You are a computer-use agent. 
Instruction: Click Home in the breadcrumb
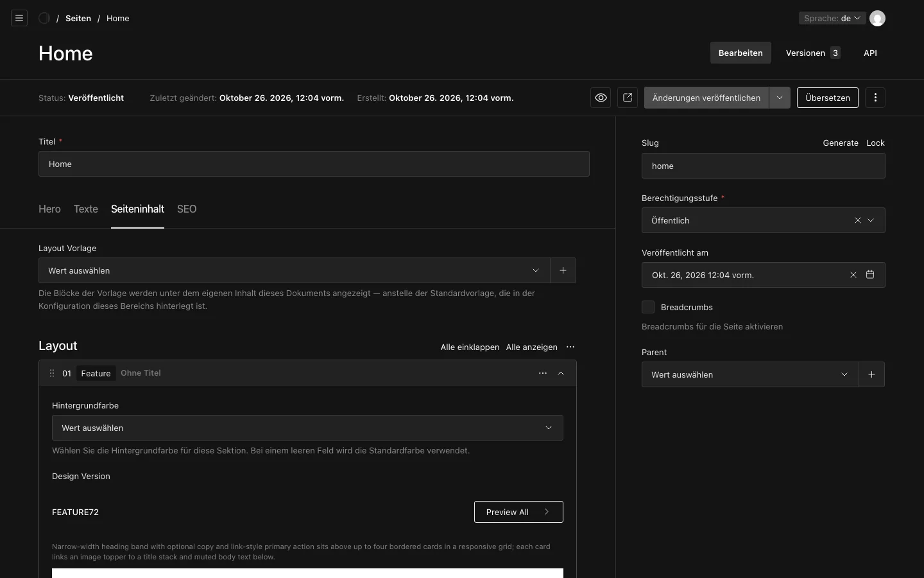coord(118,18)
